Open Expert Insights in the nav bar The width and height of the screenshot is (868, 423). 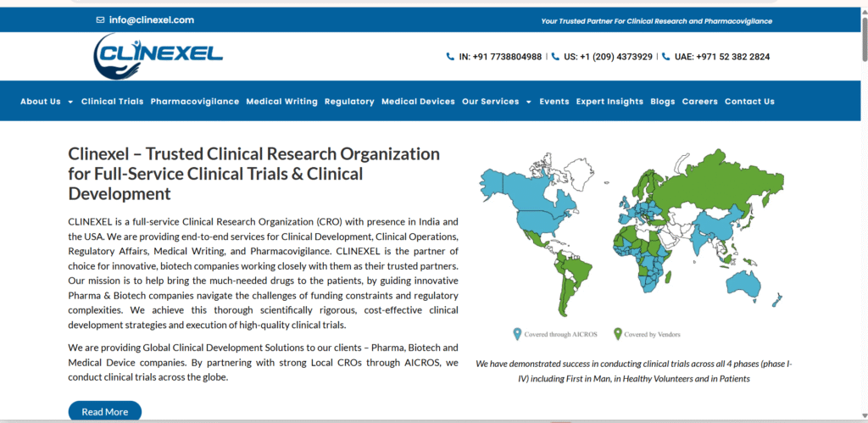tap(609, 102)
